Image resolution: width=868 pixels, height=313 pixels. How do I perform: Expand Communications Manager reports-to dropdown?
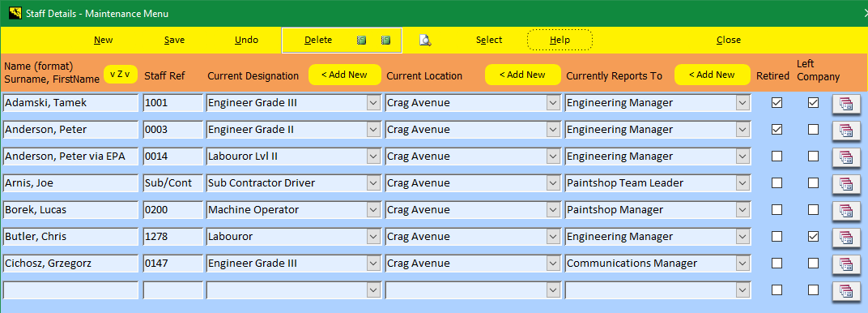click(743, 264)
